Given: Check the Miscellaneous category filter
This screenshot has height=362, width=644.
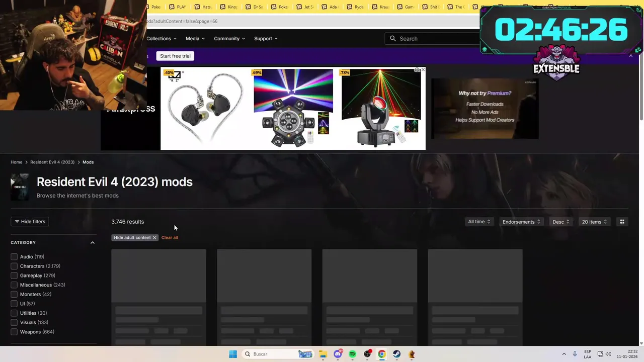Looking at the screenshot, I should click(x=14, y=285).
